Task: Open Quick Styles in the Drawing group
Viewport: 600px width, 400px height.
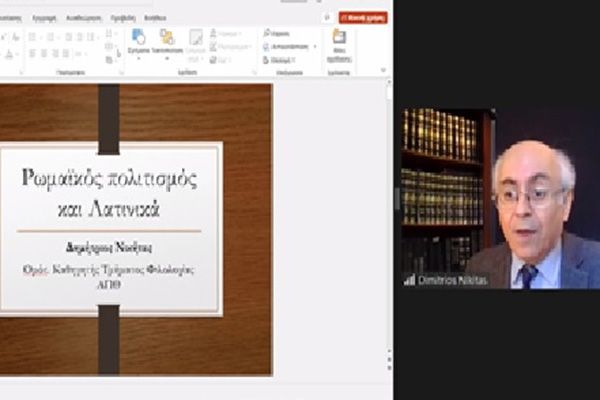Action: coord(196,40)
